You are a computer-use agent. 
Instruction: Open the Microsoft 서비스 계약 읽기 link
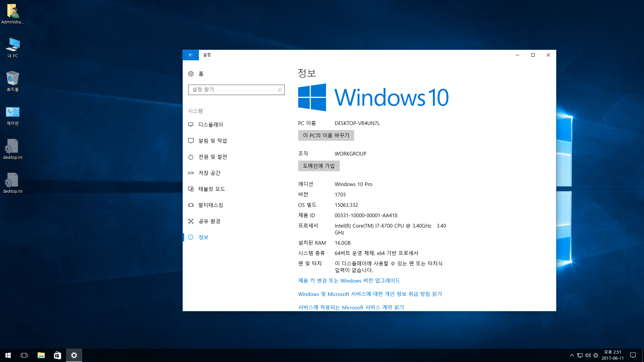351,307
